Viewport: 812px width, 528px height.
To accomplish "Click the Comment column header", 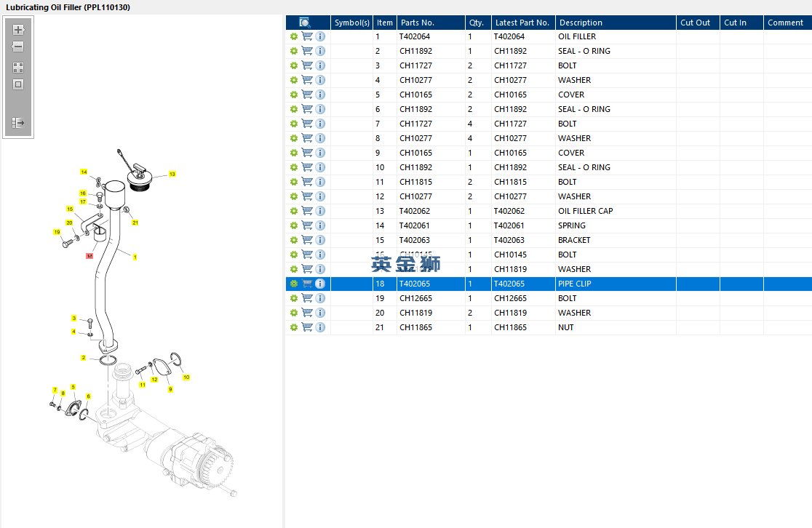I will [x=788, y=23].
